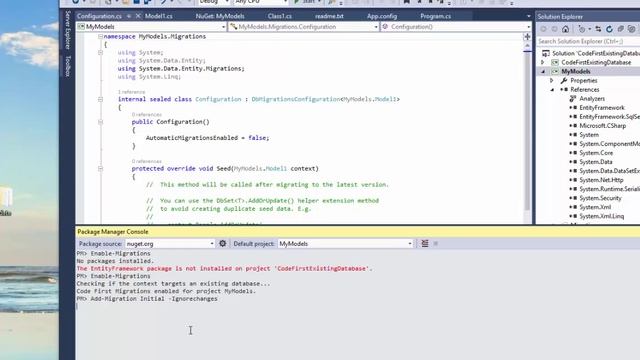The height and width of the screenshot is (360, 640).
Task: Click Solution Explorer Forward arrow
Action: [x=554, y=29]
